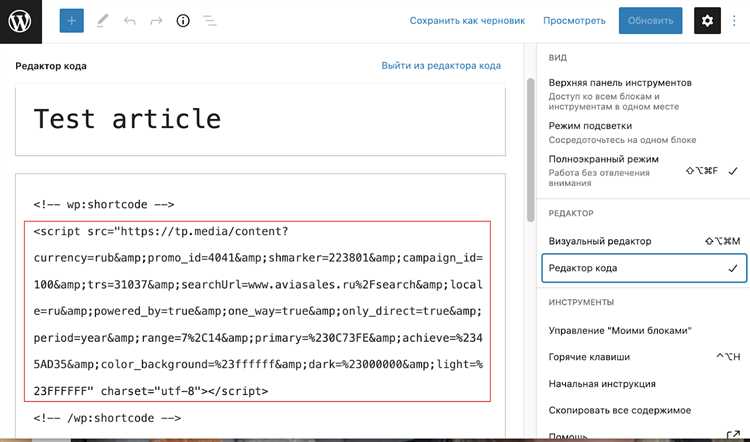The width and height of the screenshot is (750, 442).
Task: Click the Redo arrow icon
Action: [x=156, y=21]
